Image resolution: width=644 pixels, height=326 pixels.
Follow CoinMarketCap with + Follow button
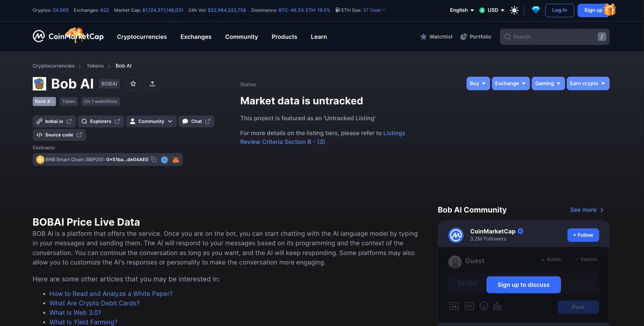(x=583, y=235)
